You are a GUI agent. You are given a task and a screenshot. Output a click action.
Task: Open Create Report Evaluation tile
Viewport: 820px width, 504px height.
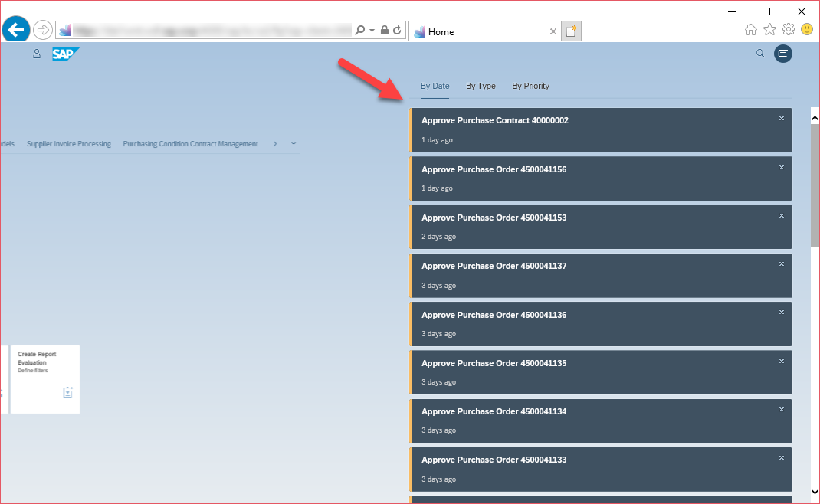[x=45, y=379]
